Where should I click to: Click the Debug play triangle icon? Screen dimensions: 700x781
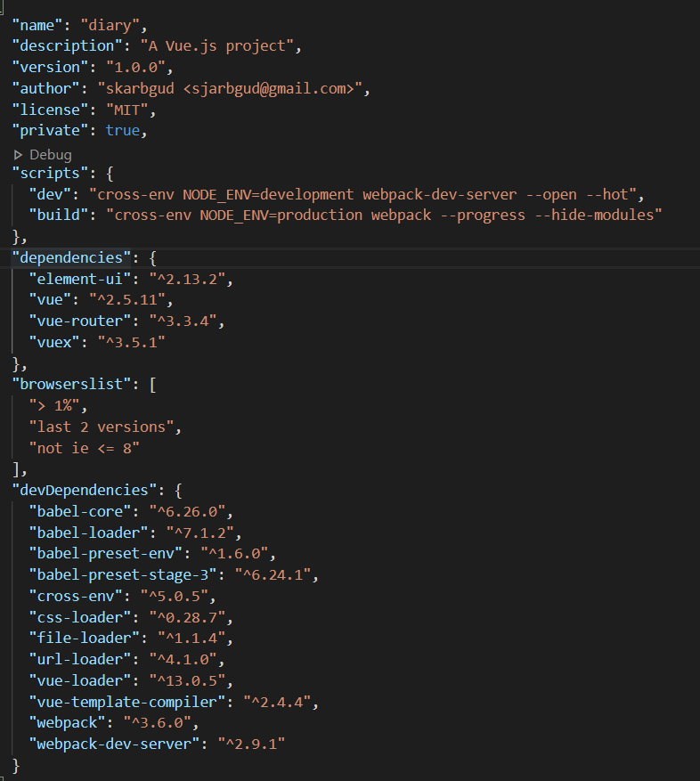coord(18,155)
